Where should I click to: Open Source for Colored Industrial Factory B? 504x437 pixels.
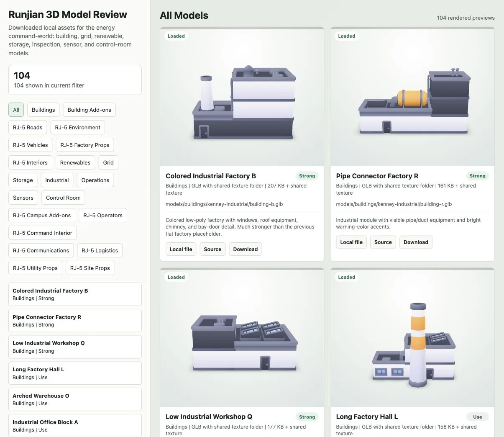click(x=212, y=249)
